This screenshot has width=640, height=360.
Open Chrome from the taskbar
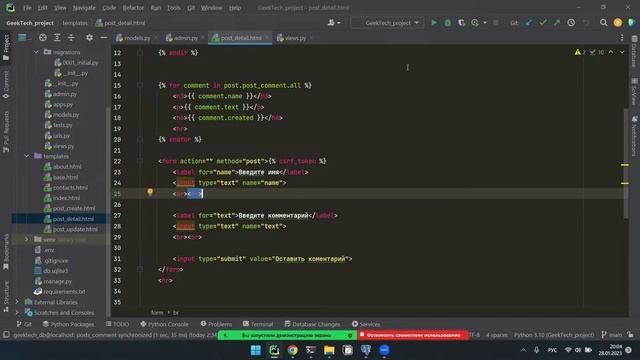[x=292, y=350]
